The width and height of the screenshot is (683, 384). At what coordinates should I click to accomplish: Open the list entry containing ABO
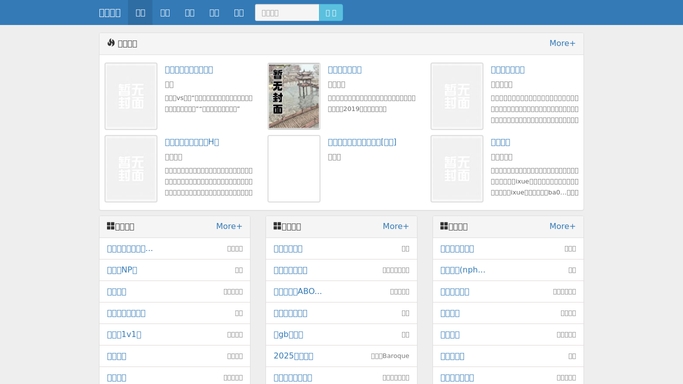(298, 291)
